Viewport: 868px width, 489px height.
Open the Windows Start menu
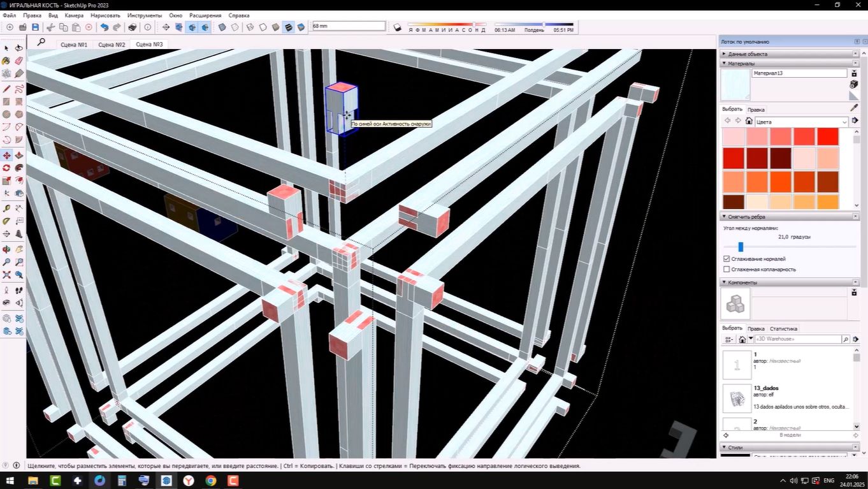[x=11, y=480]
